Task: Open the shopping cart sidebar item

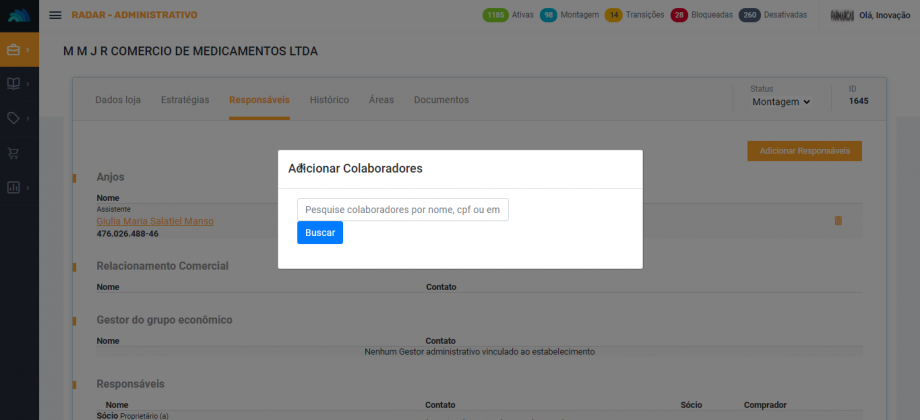Action: (x=14, y=153)
